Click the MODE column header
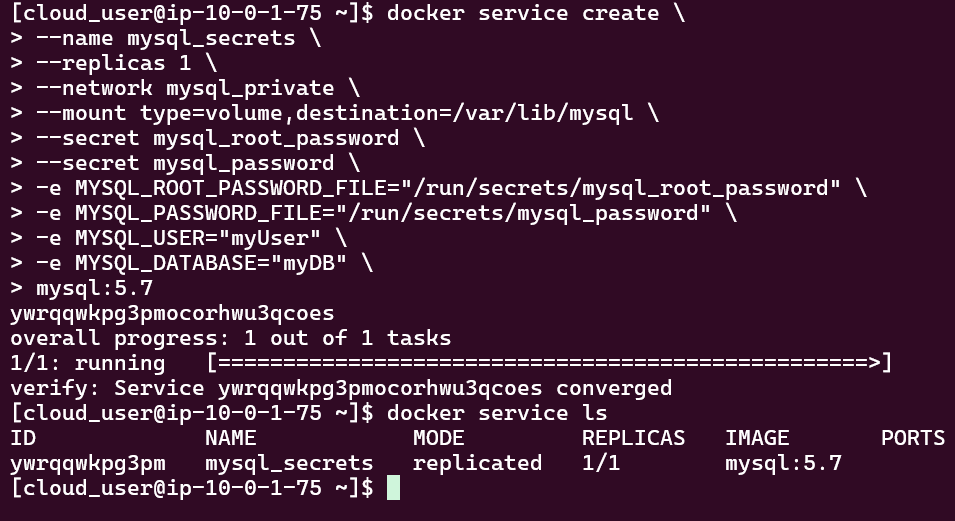 [x=439, y=438]
